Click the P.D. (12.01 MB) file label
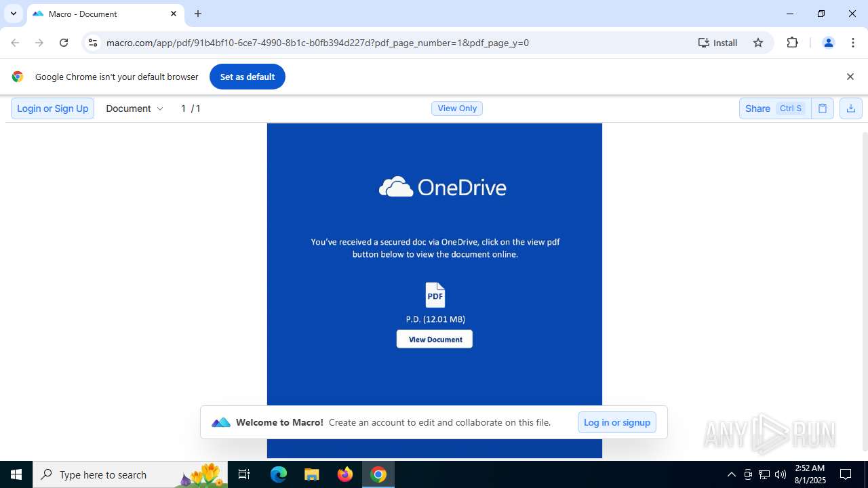Viewport: 868px width, 488px height. (x=435, y=319)
